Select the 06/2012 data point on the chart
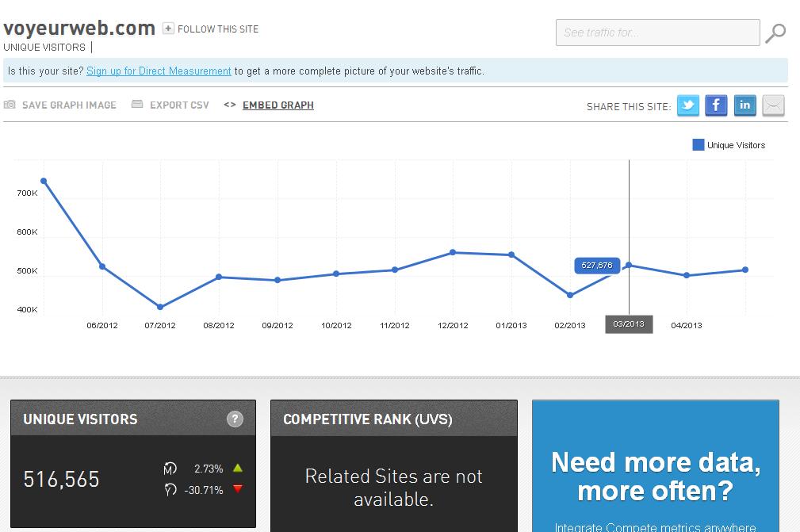Image resolution: width=800 pixels, height=532 pixels. point(102,266)
